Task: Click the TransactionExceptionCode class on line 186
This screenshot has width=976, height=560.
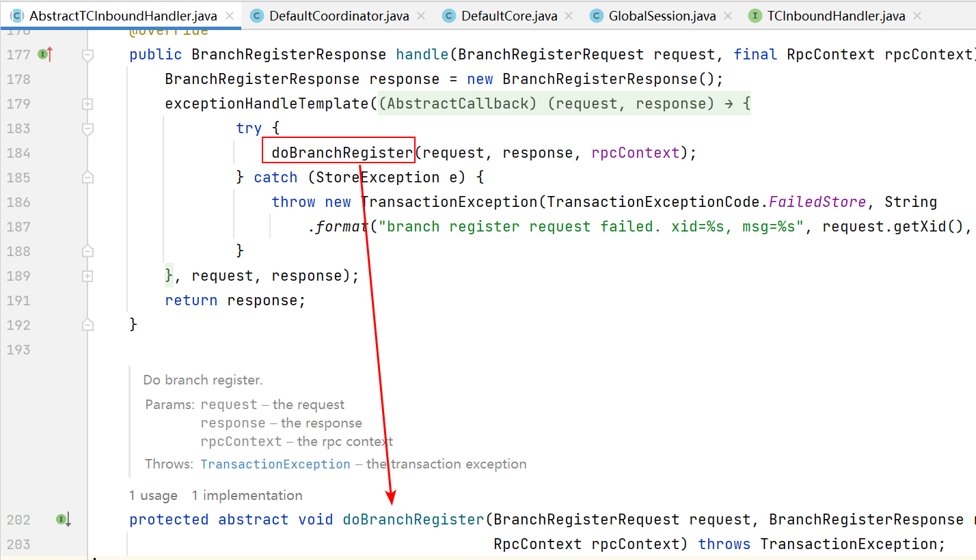Action: (x=654, y=202)
